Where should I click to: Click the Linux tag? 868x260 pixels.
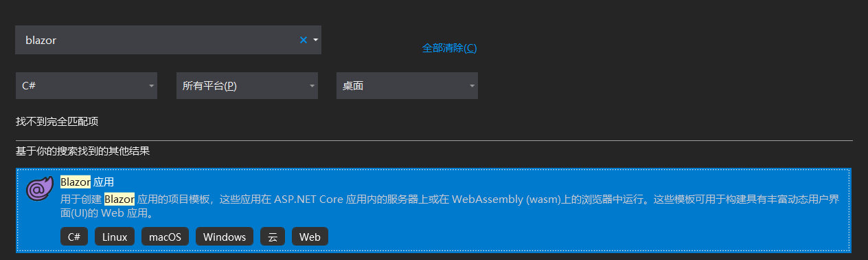tap(115, 237)
